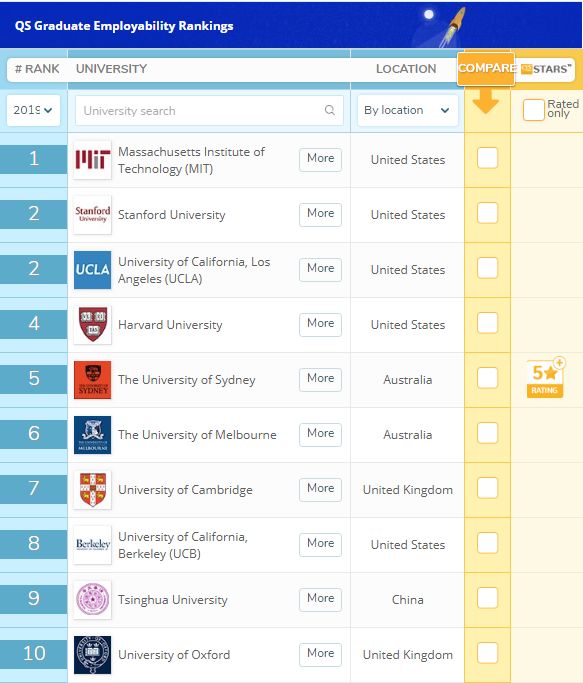Select UCLA for comparison
Image resolution: width=583 pixels, height=683 pixels.
[x=487, y=268]
